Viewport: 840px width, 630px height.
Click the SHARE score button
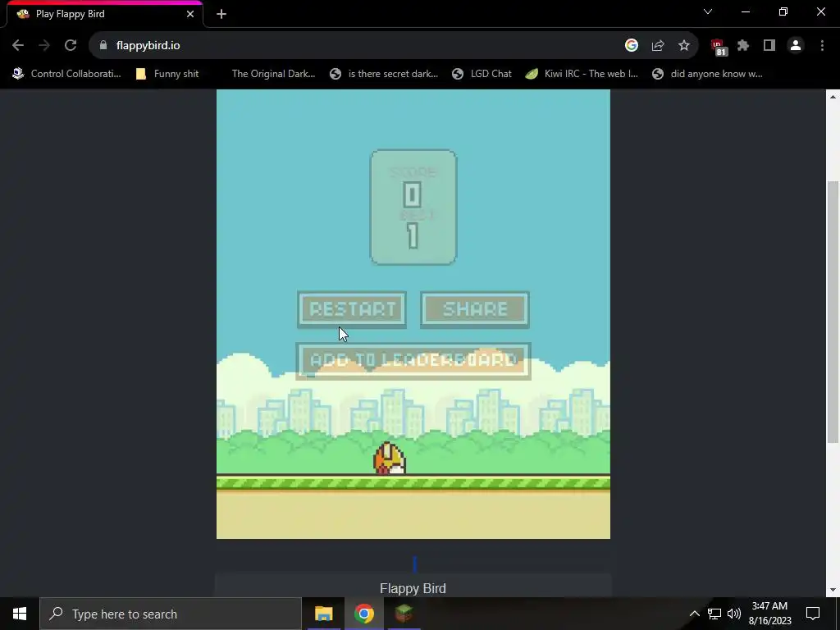pos(475,309)
